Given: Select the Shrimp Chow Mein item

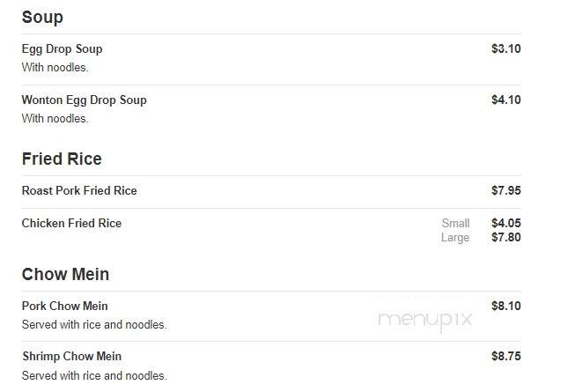Looking at the screenshot, I should tap(71, 356).
